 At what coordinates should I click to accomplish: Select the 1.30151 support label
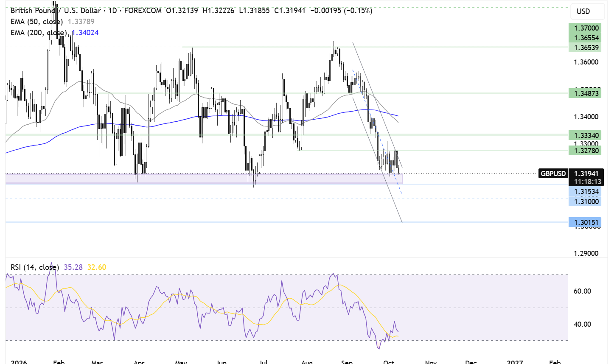tap(585, 222)
